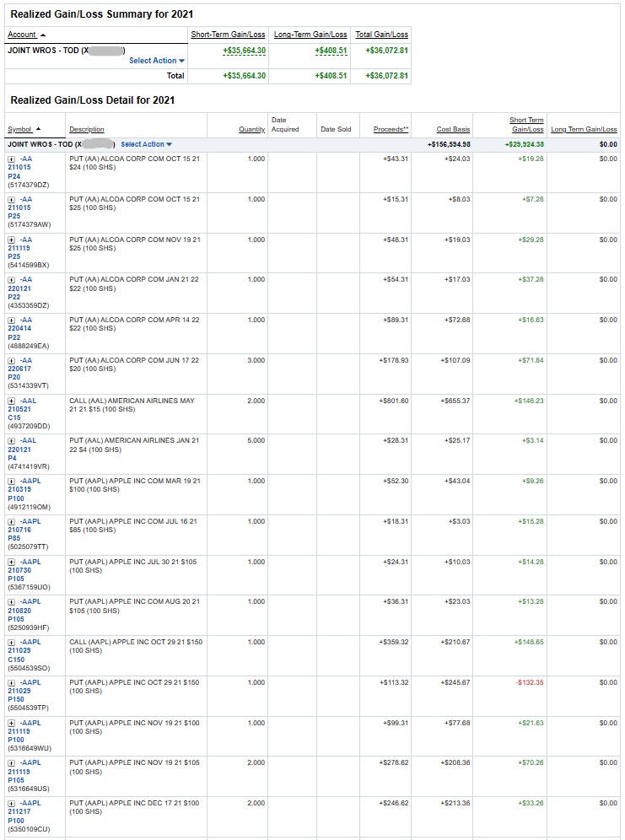The width and height of the screenshot is (625, 840).
Task: Select the +$148.65 gain value
Action: 529,642
